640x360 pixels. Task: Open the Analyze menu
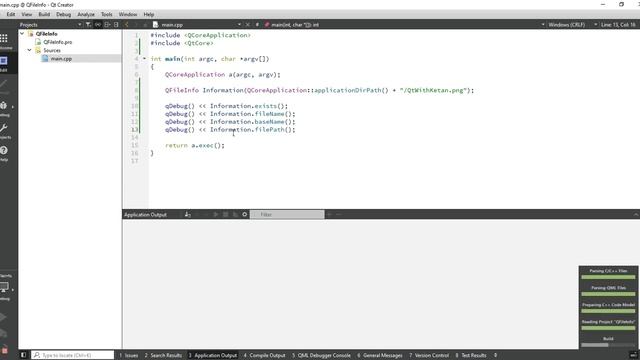click(86, 14)
